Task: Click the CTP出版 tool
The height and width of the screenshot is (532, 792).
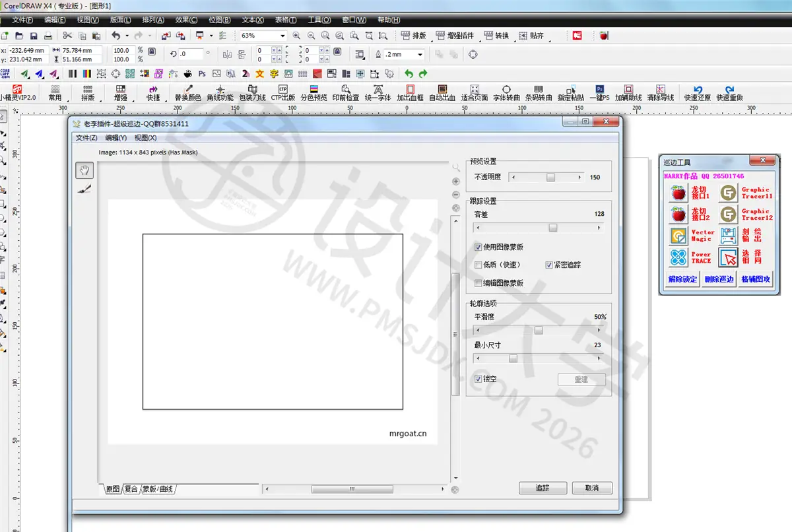Action: [283, 93]
